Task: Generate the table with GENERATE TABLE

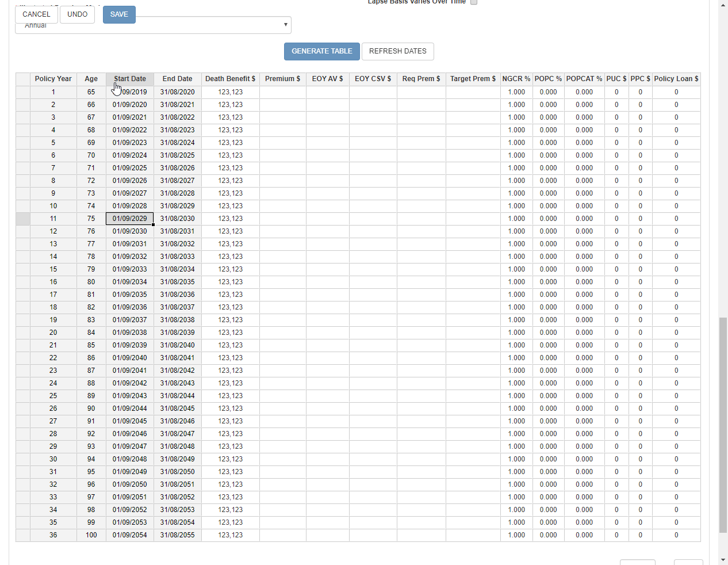Action: [x=321, y=51]
